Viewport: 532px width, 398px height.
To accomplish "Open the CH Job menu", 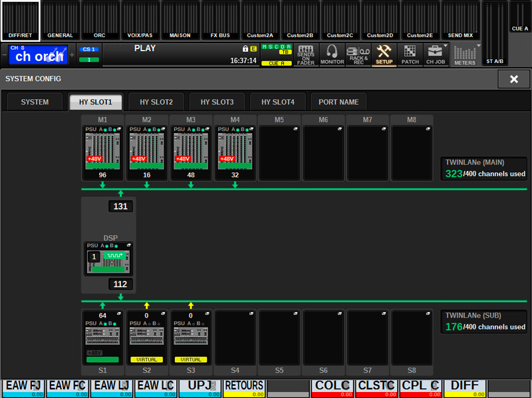I will coord(436,54).
